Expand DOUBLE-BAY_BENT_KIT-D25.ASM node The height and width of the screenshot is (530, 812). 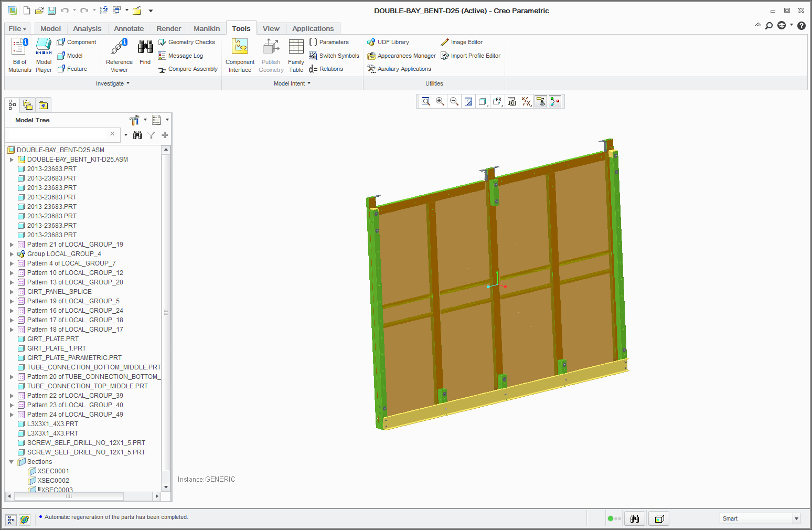tap(12, 160)
